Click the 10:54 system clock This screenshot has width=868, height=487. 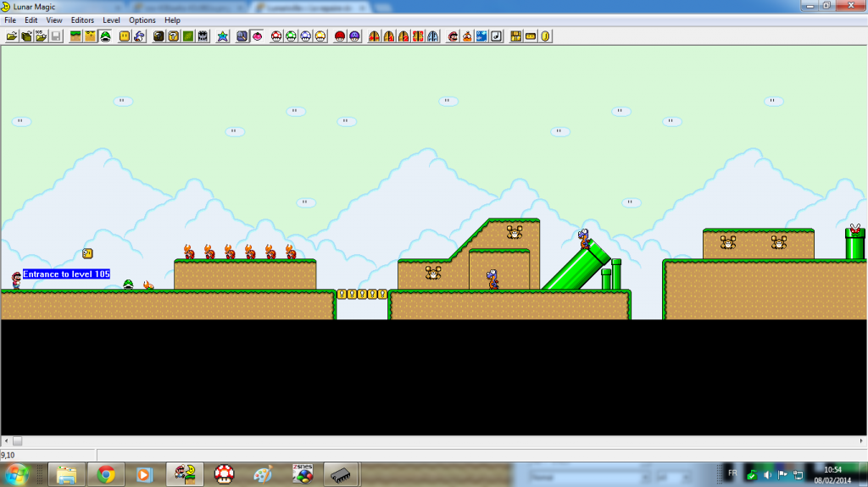[x=832, y=470]
